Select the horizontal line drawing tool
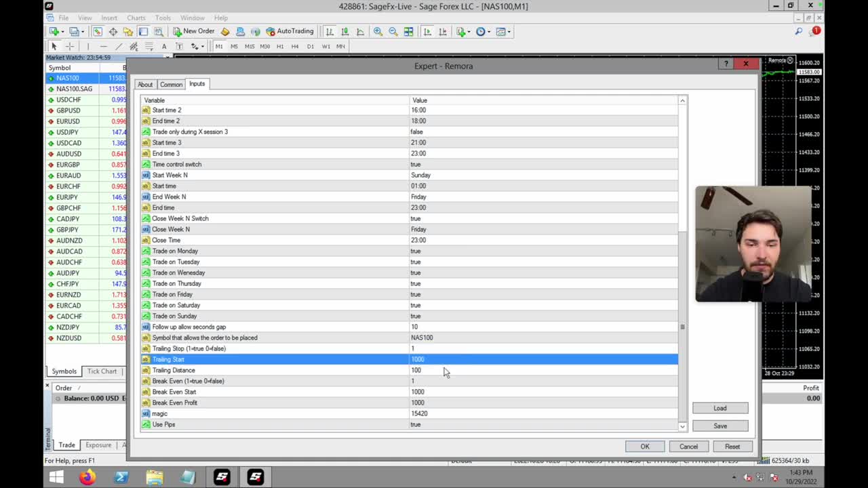This screenshot has width=868, height=488. (x=103, y=46)
